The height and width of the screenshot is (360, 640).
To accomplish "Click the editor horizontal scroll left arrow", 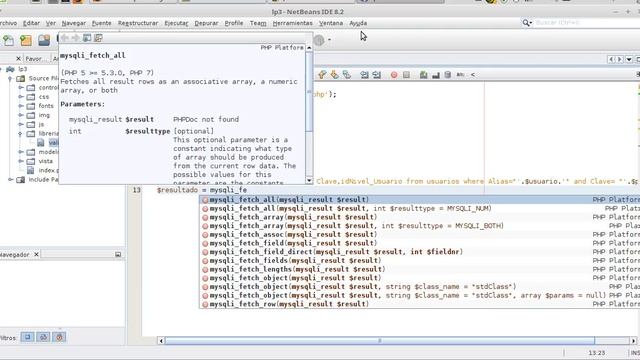I will click(x=161, y=340).
